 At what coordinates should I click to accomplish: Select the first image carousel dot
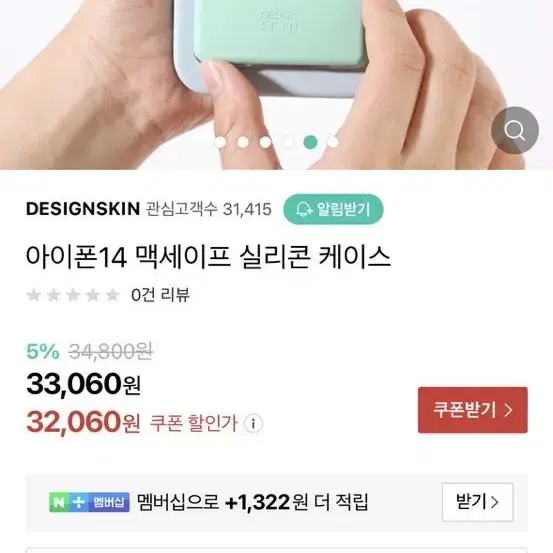[x=220, y=142]
